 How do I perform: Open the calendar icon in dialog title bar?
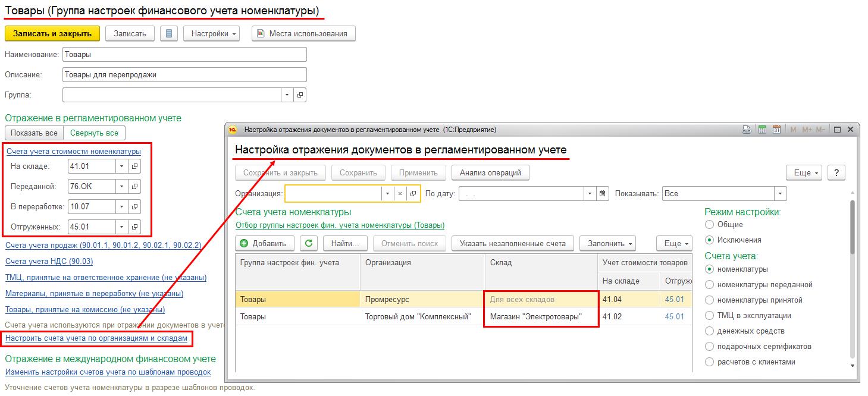tap(776, 130)
